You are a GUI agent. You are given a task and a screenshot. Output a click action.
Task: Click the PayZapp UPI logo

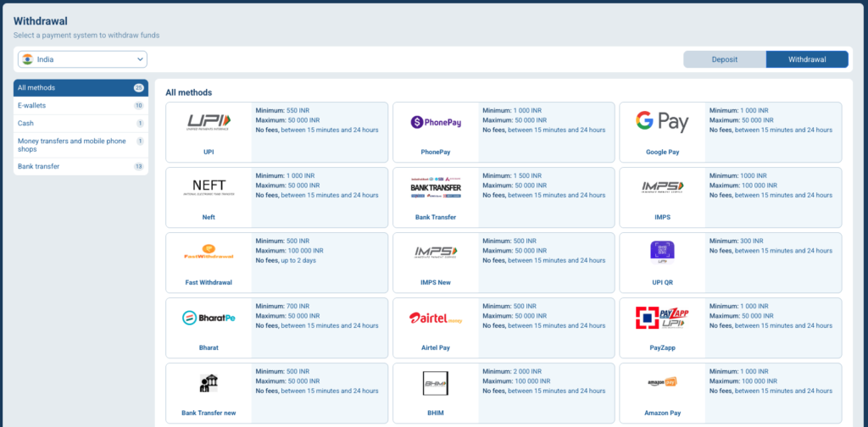tap(662, 318)
